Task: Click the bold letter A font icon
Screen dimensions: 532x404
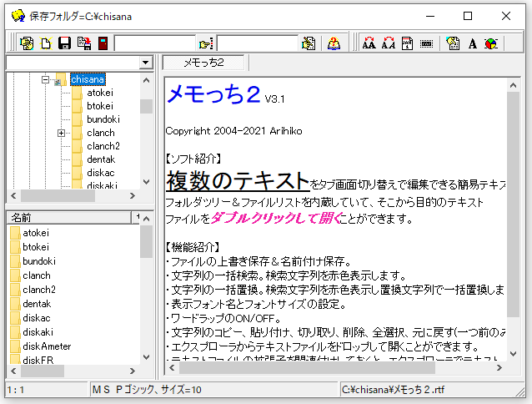Action: tap(472, 43)
